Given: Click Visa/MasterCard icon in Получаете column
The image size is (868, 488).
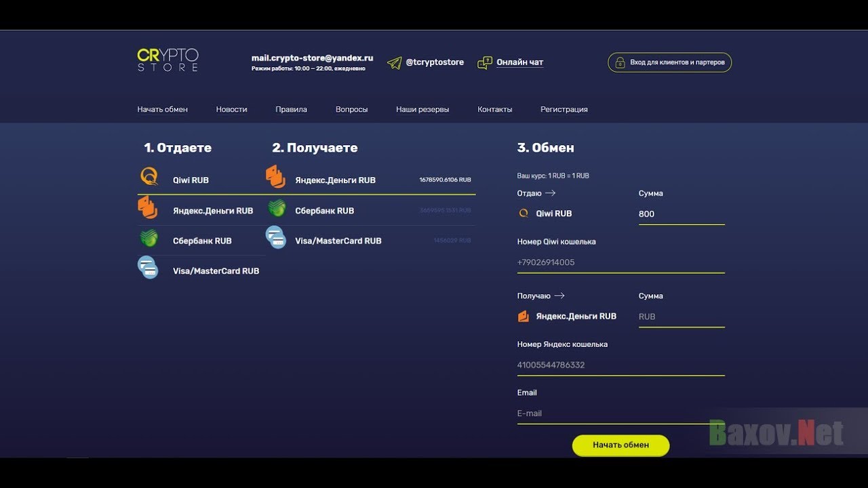Looking at the screenshot, I should (x=275, y=237).
